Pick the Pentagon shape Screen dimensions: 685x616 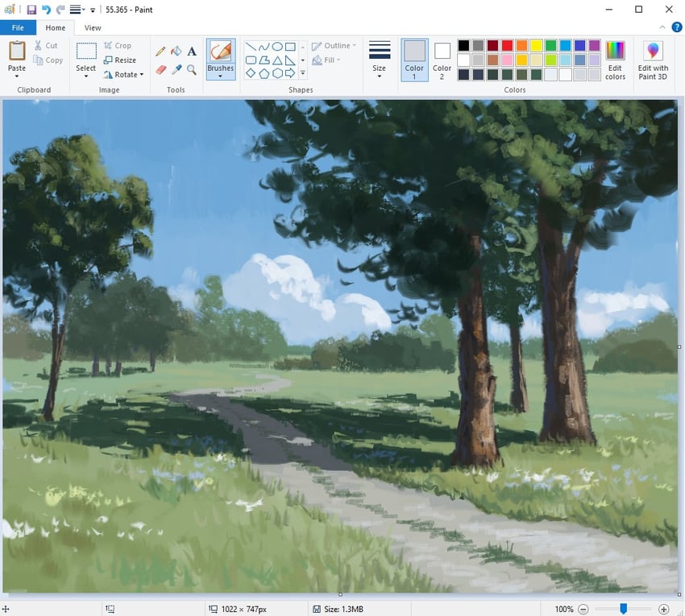[264, 73]
